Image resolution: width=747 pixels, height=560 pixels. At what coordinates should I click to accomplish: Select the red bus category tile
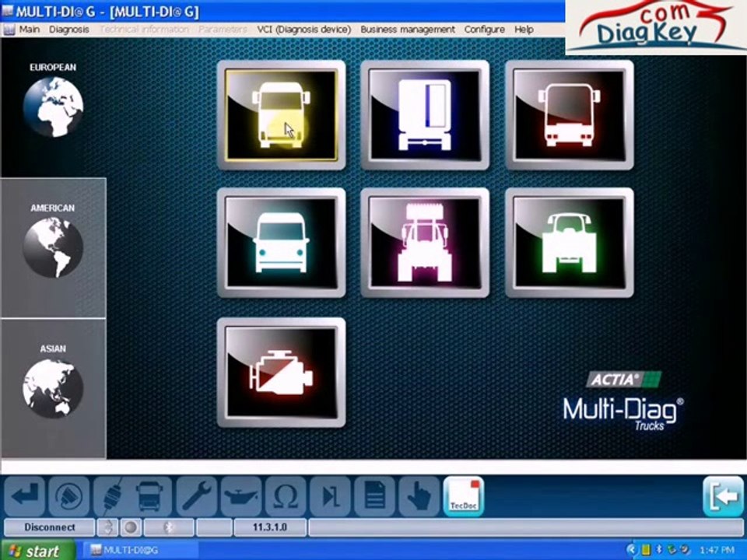[570, 115]
